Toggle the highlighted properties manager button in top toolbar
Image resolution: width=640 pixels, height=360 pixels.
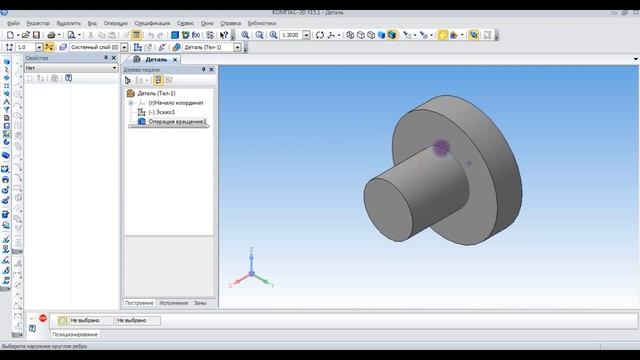pos(136,35)
